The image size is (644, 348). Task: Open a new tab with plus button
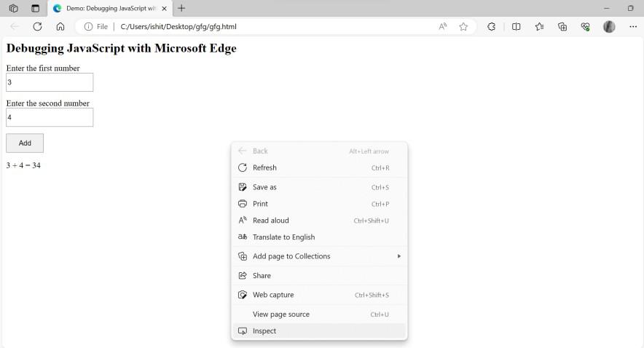point(181,8)
